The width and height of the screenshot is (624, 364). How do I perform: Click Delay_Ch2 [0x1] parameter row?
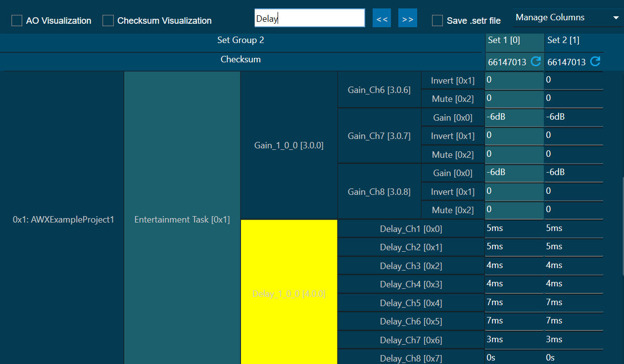point(411,247)
